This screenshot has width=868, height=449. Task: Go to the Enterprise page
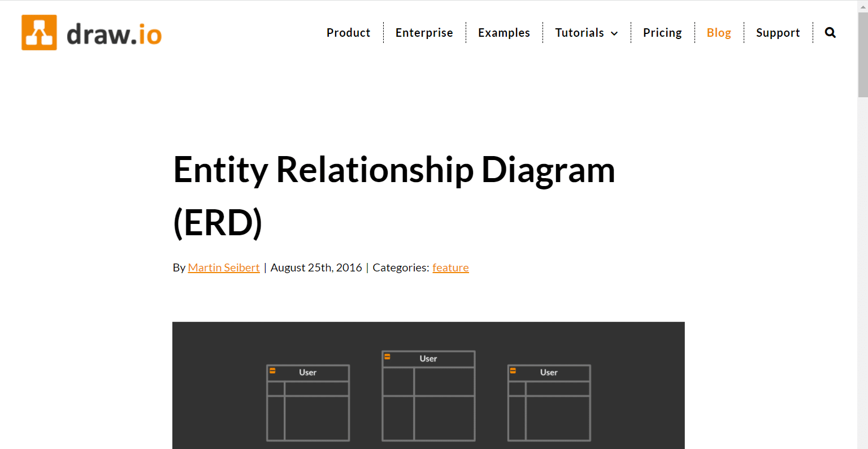point(424,33)
